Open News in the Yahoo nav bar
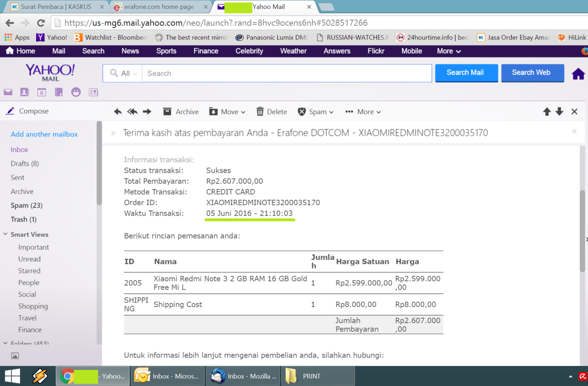 click(130, 51)
